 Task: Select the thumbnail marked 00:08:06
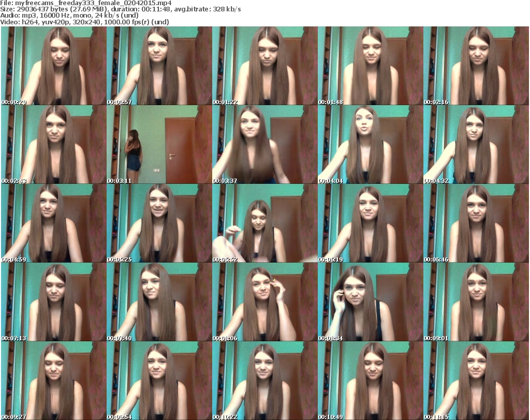[x=264, y=302]
